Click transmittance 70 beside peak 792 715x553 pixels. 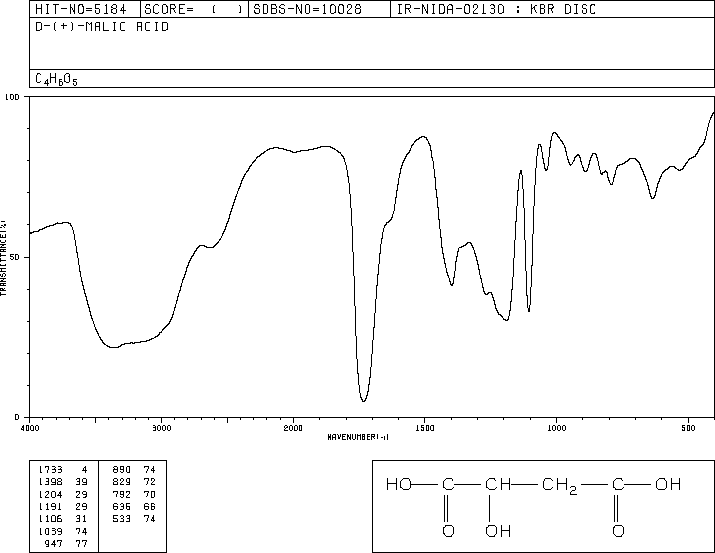click(150, 494)
